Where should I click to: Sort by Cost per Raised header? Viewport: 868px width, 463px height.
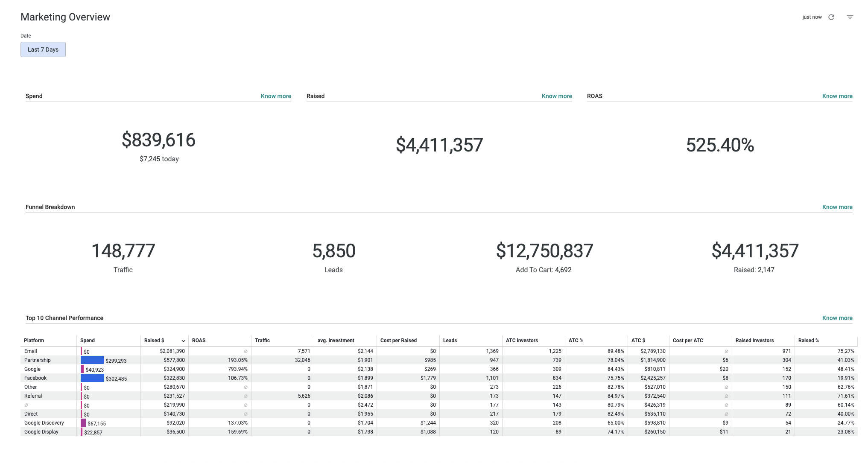click(x=398, y=341)
